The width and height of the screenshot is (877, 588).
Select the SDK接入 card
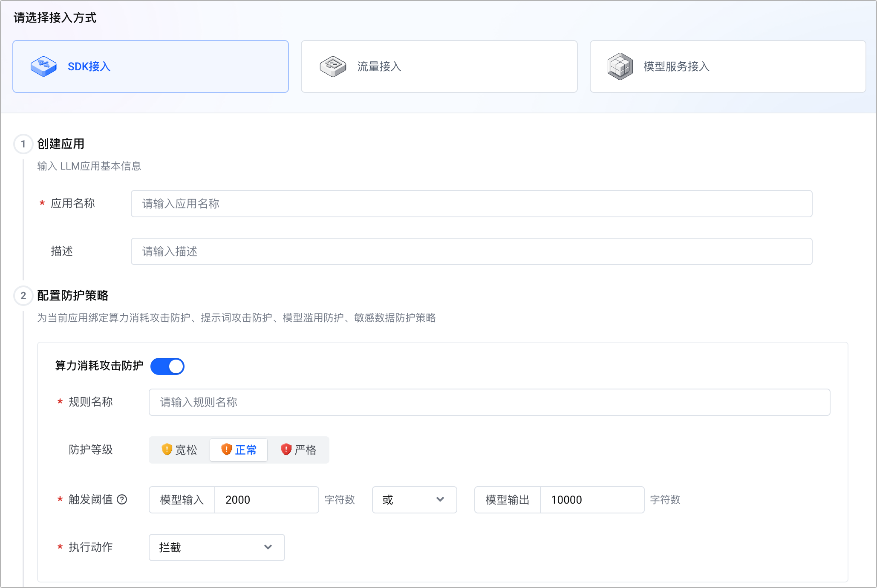point(150,66)
